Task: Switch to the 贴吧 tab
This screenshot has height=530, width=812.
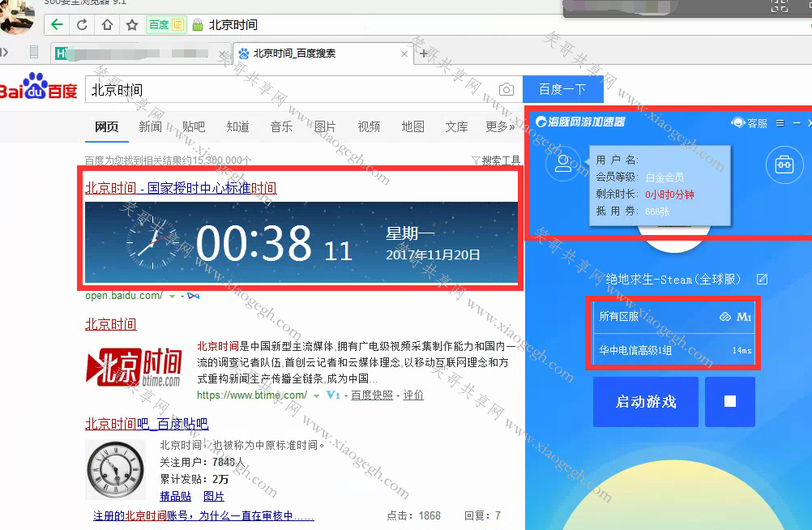Action: 194,127
